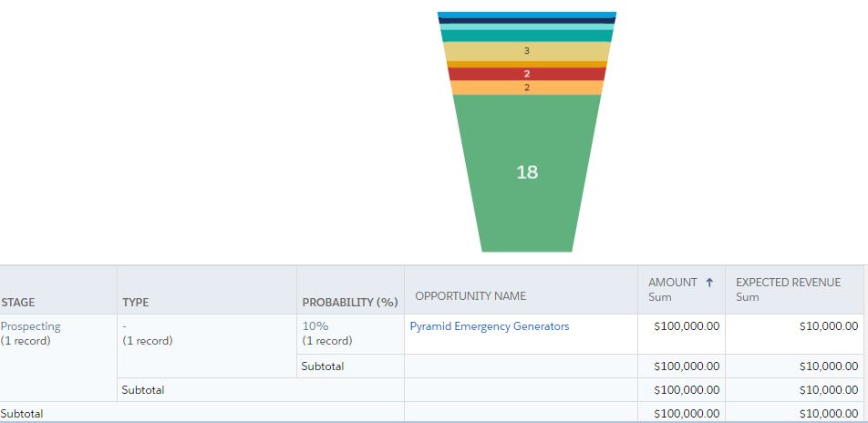Click the Opportunity Name column header

click(x=470, y=295)
